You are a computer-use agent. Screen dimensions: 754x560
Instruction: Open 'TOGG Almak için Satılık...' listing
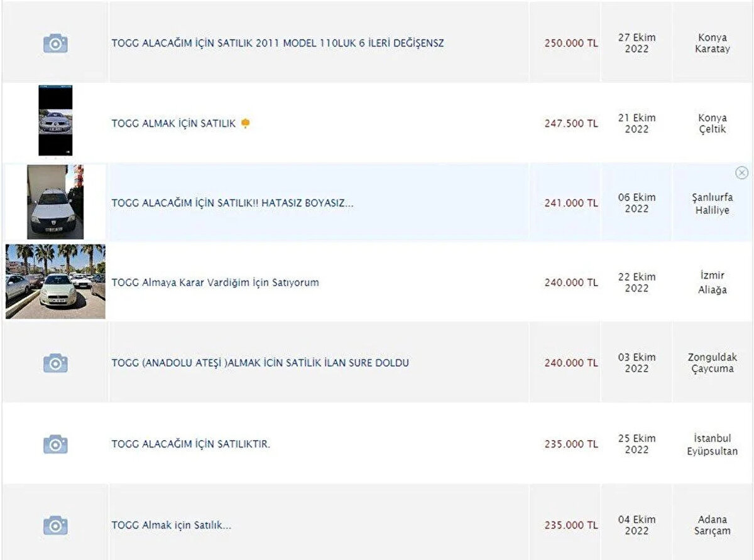[172, 525]
